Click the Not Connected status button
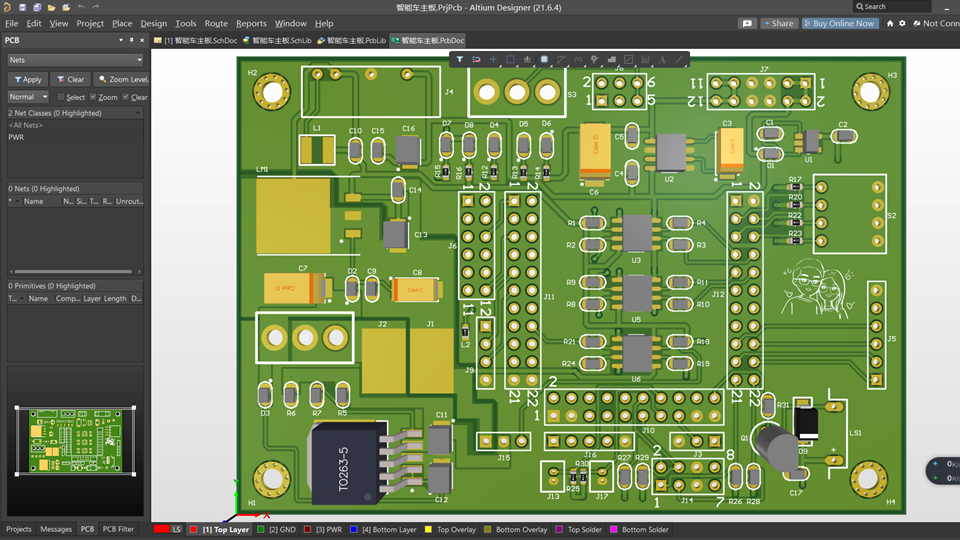Image resolution: width=960 pixels, height=540 pixels. pos(936,23)
